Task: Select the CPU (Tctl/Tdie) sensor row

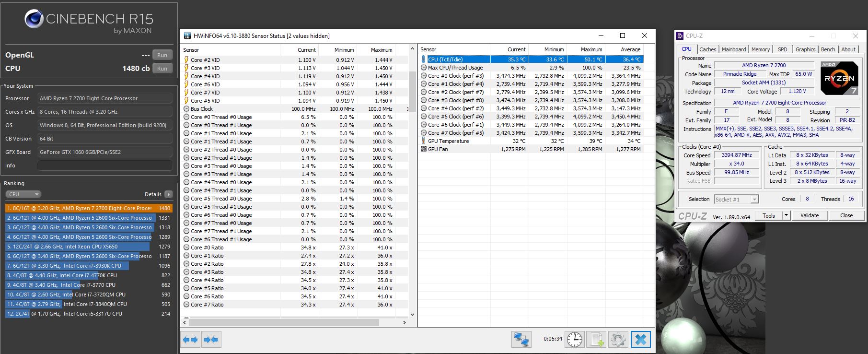Action: pyautogui.click(x=532, y=59)
